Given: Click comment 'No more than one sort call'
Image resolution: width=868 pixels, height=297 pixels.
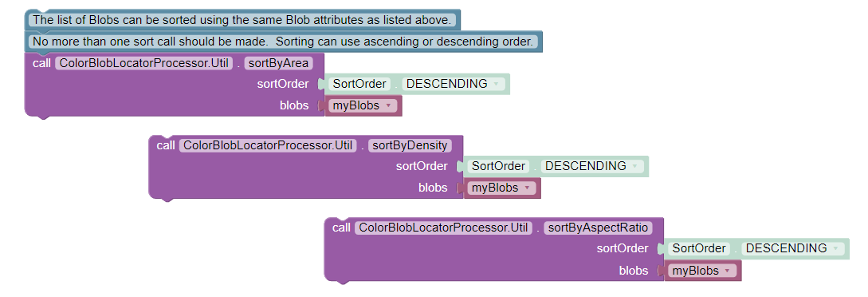Looking at the screenshot, I should click(x=282, y=42).
